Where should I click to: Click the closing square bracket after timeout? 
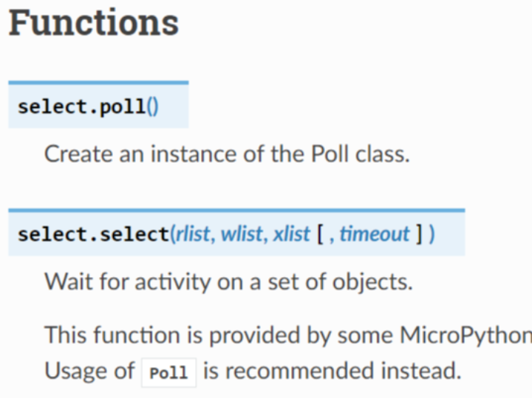420,234
